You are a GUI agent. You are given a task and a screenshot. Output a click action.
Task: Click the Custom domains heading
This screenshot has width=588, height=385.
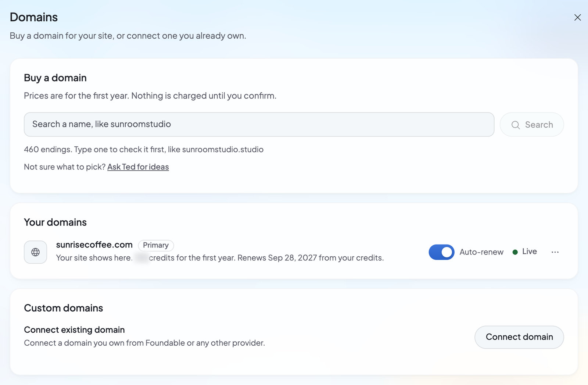coord(64,308)
